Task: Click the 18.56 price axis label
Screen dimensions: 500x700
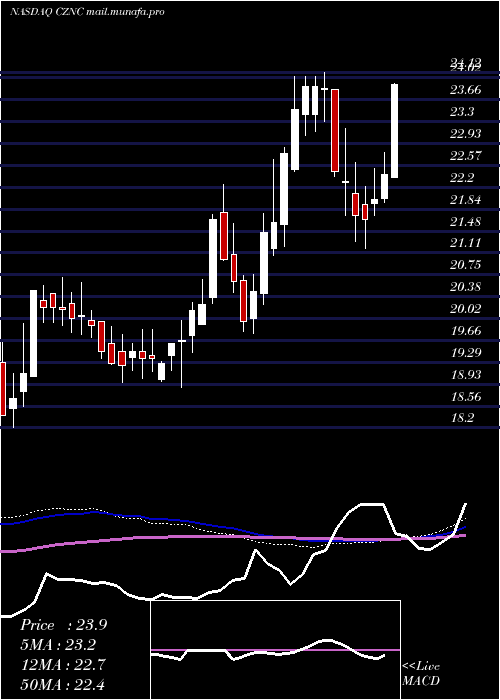Action: (x=465, y=396)
